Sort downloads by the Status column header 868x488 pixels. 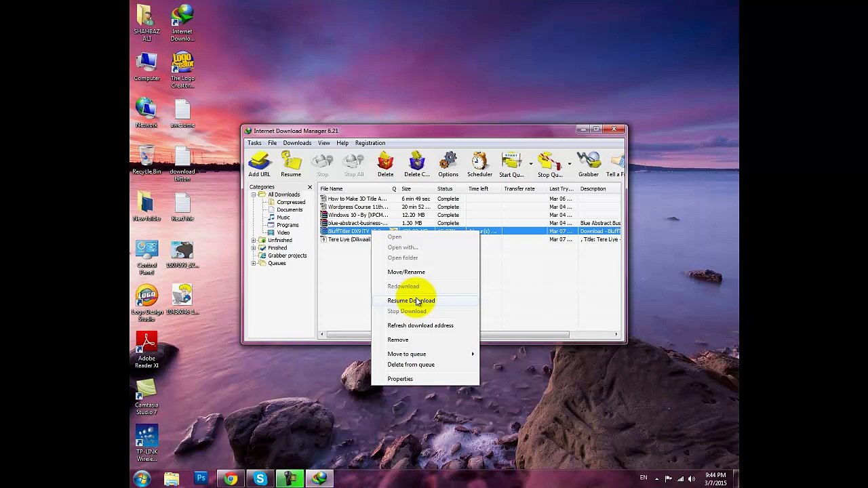445,189
